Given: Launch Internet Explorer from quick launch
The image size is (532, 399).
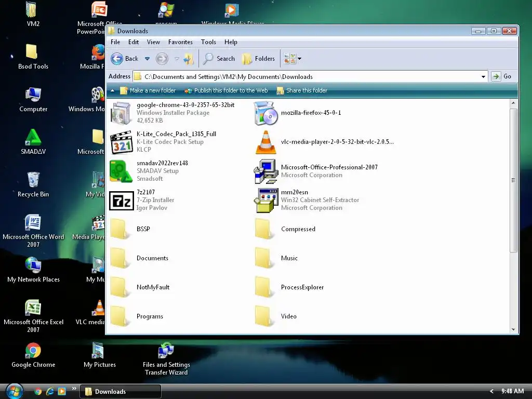Looking at the screenshot, I should pos(50,392).
